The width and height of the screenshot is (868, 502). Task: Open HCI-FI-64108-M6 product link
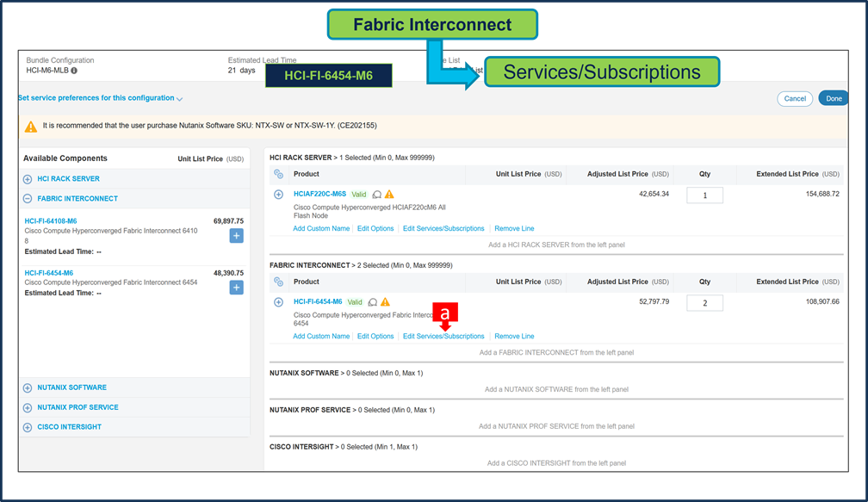coord(51,220)
